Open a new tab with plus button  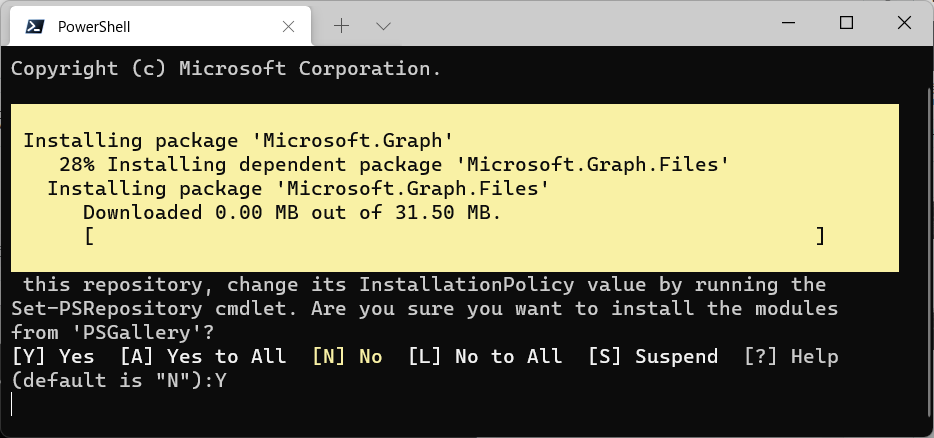[341, 26]
